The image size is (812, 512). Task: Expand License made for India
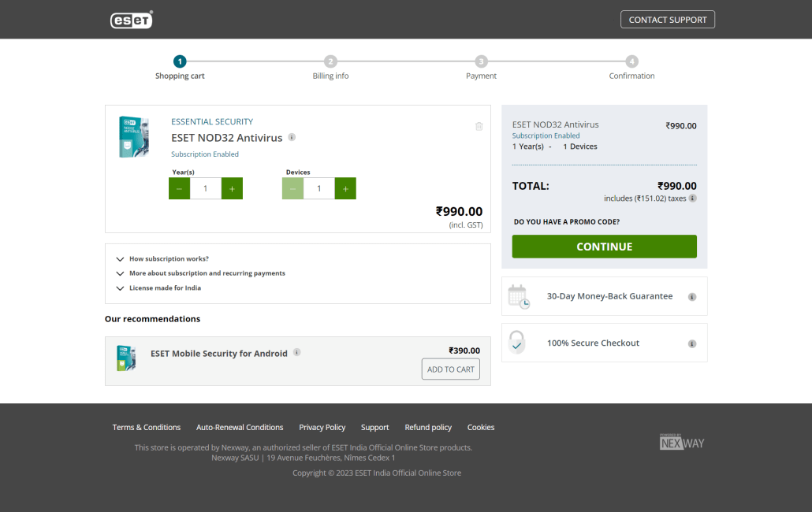pos(158,288)
